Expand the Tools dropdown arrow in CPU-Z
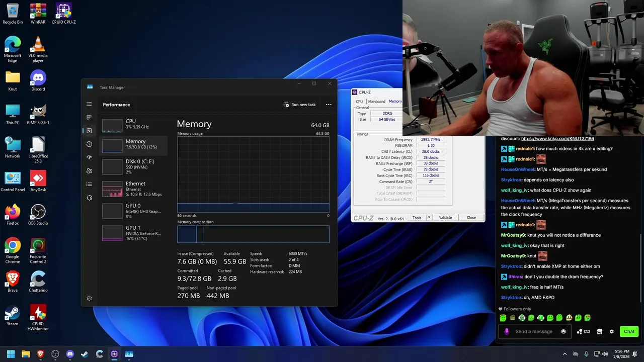 (429, 218)
